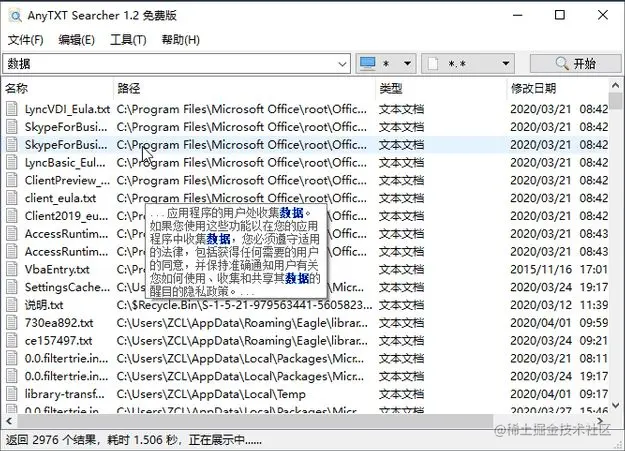Viewport: 625px width, 451px height.
Task: Click file icon for ce157497.txt
Action: coord(12,341)
